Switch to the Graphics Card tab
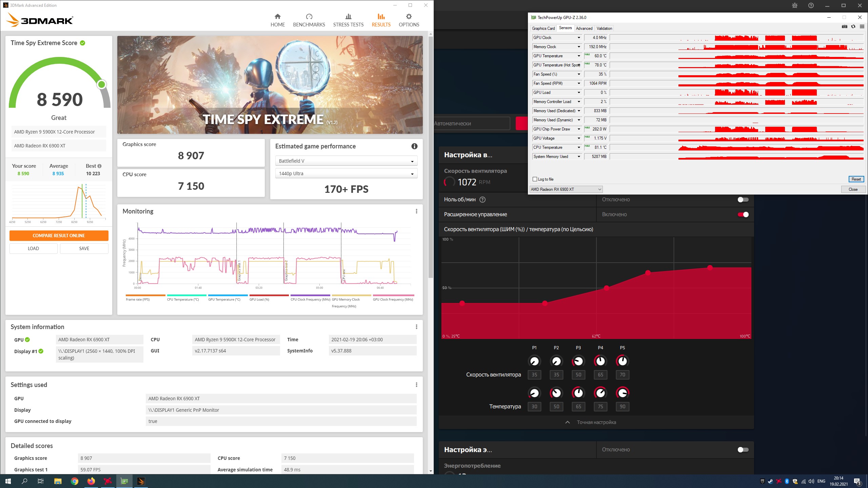 point(543,28)
